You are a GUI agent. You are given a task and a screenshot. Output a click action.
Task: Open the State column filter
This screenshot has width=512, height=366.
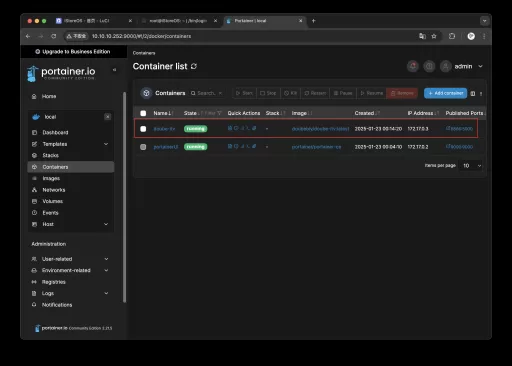point(214,113)
